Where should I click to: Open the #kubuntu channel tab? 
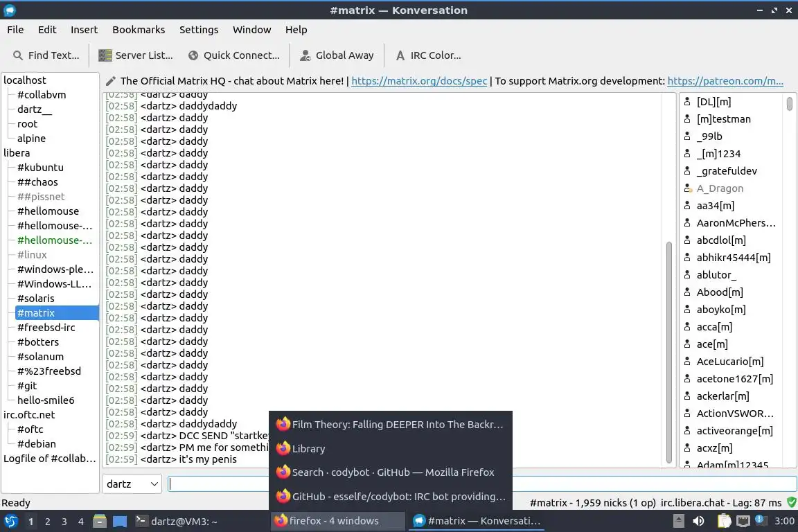point(40,168)
